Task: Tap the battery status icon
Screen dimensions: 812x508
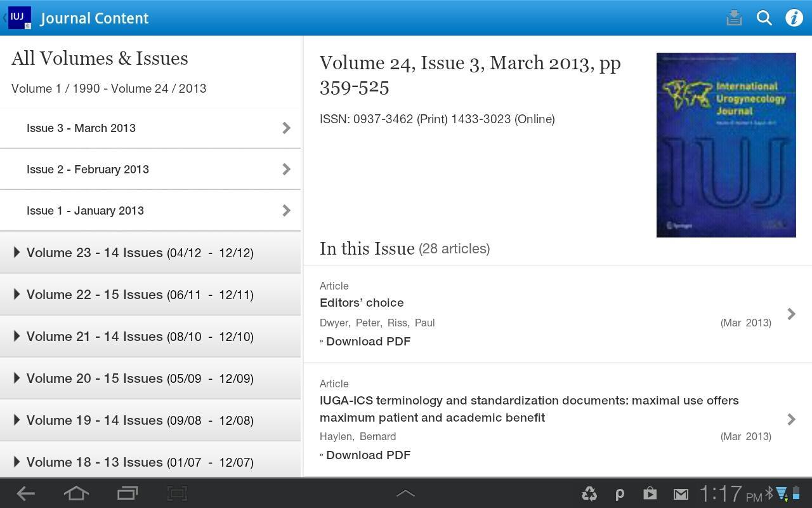Action: pyautogui.click(x=796, y=493)
